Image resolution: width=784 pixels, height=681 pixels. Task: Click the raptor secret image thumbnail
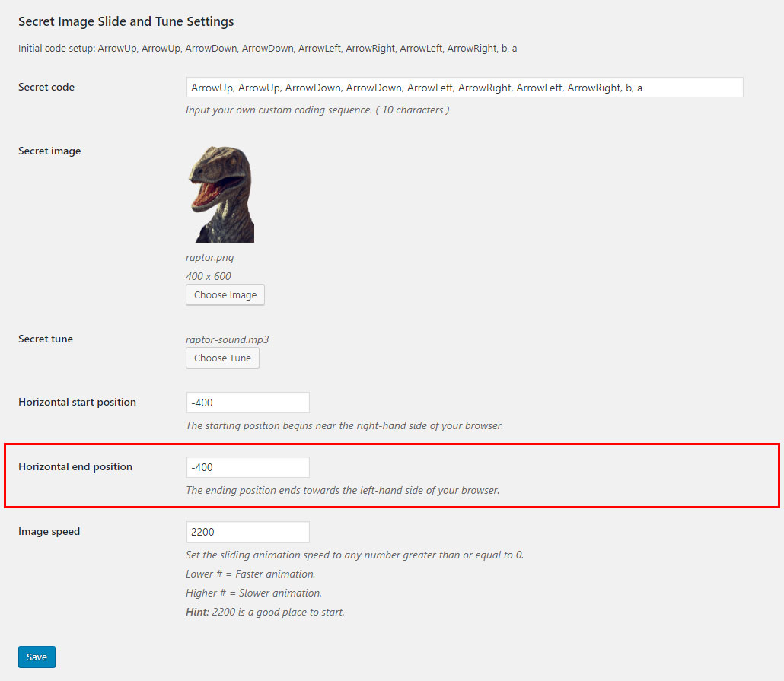coord(221,194)
